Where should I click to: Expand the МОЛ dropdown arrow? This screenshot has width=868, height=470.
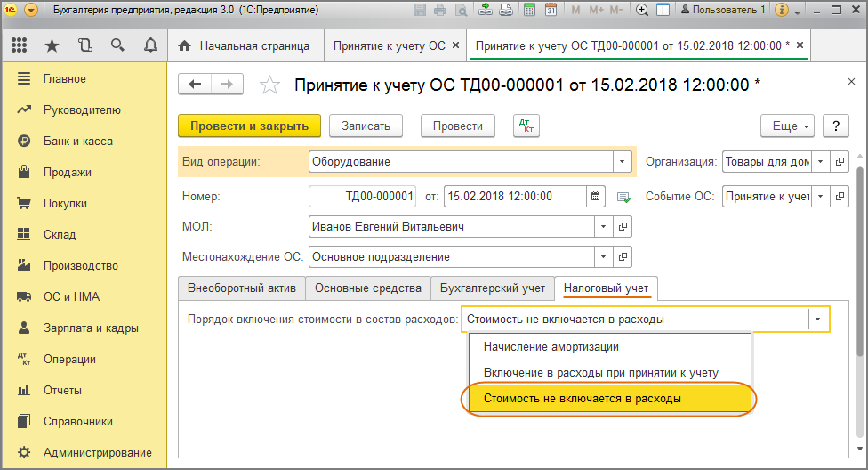[x=604, y=227]
